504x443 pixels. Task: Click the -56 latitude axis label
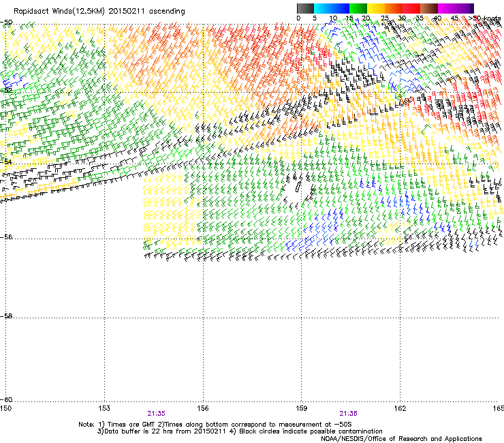pyautogui.click(x=6, y=236)
